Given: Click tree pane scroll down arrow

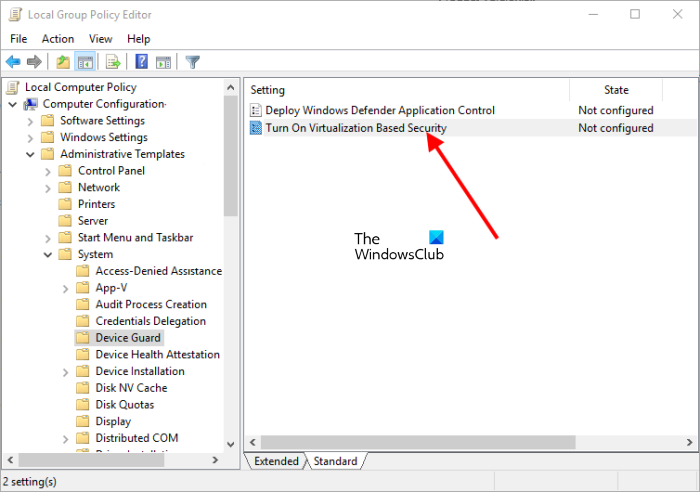Looking at the screenshot, I should 230,444.
